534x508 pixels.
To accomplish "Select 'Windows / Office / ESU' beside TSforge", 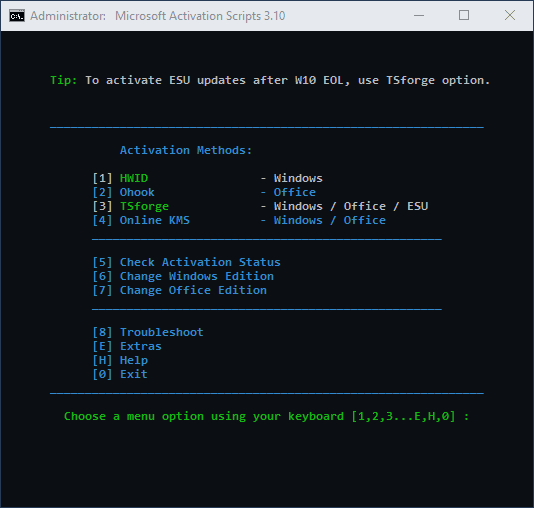I will pos(351,206).
